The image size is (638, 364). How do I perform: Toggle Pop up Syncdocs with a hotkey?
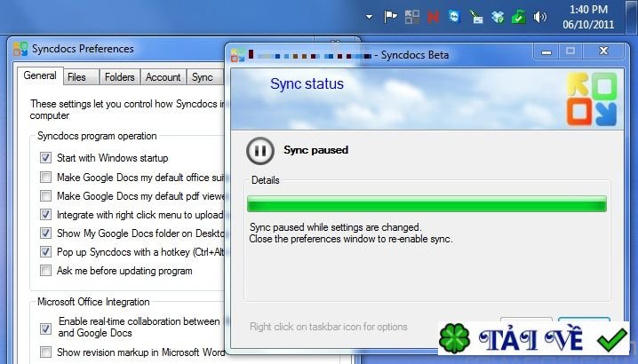click(x=45, y=252)
